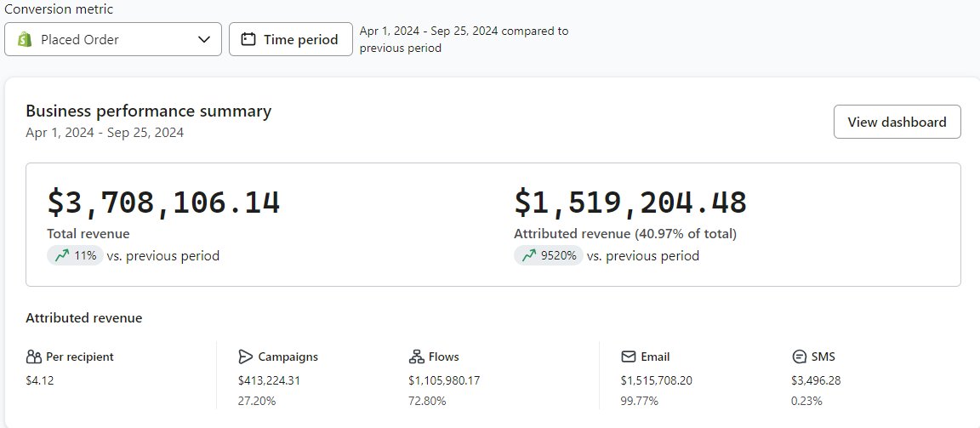Image resolution: width=980 pixels, height=428 pixels.
Task: Click the attributed revenue 9520% trend arrow icon
Action: [529, 255]
